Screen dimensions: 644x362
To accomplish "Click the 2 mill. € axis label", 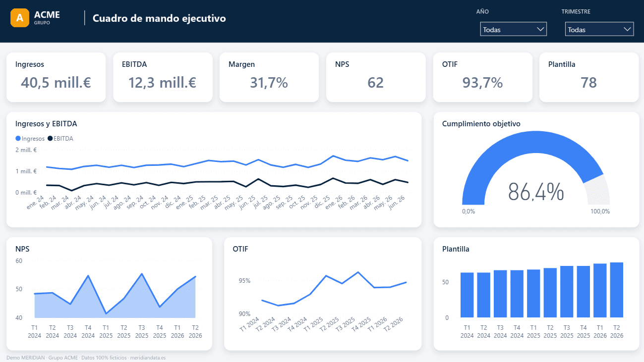I will [x=26, y=150].
